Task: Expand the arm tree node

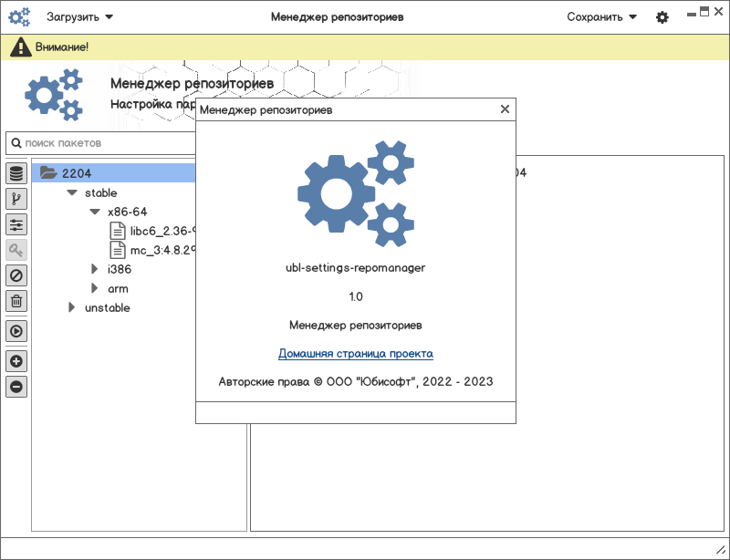Action: pyautogui.click(x=94, y=288)
